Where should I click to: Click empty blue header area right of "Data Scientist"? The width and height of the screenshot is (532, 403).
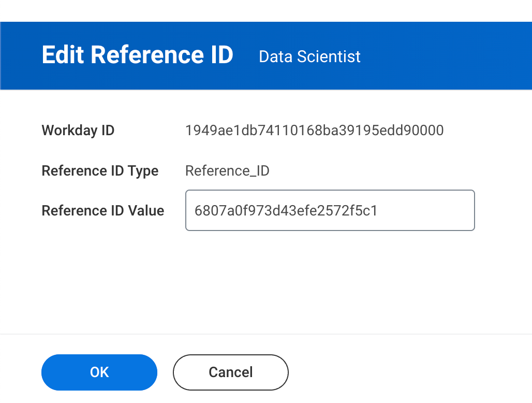[445, 56]
